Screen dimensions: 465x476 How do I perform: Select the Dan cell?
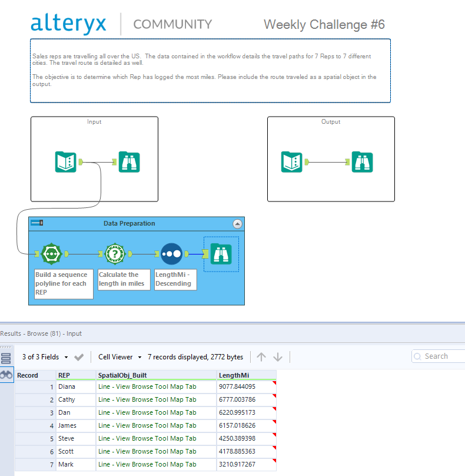tap(76, 413)
